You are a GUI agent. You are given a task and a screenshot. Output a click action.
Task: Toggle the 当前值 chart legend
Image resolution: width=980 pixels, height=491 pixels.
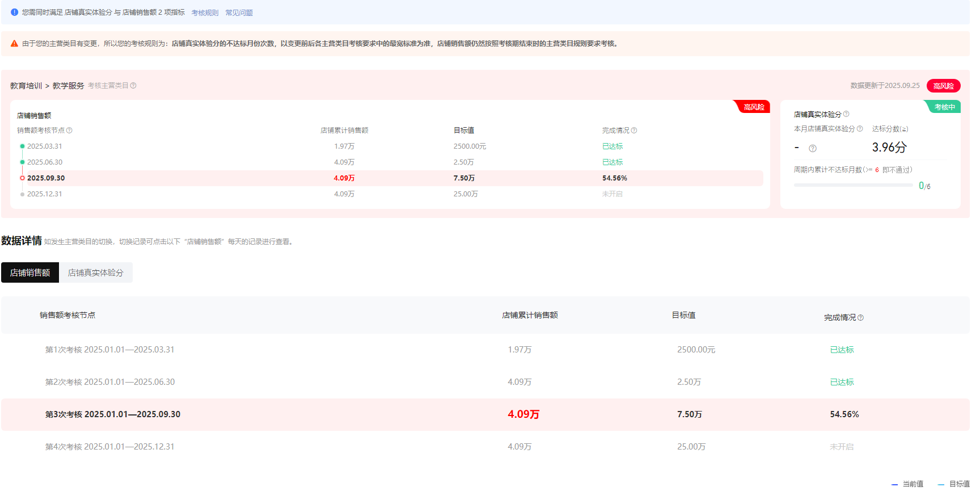click(907, 484)
